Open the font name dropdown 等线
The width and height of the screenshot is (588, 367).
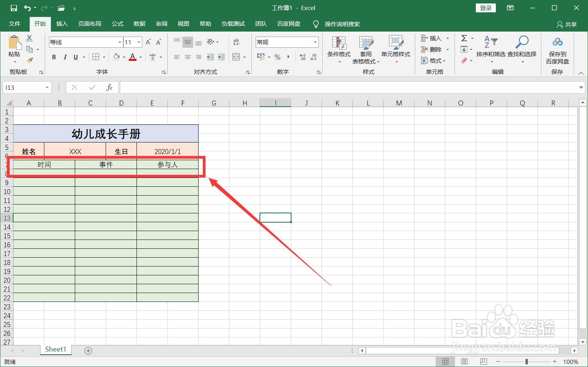pos(120,42)
